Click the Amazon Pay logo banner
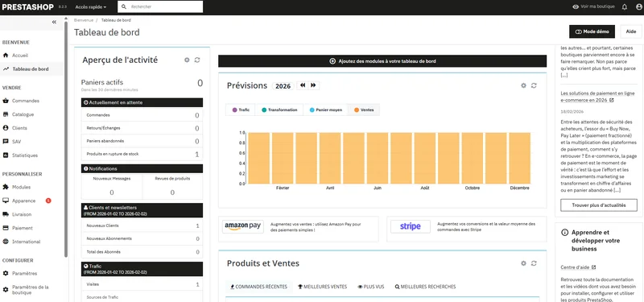This screenshot has height=302, width=644. 243,226
